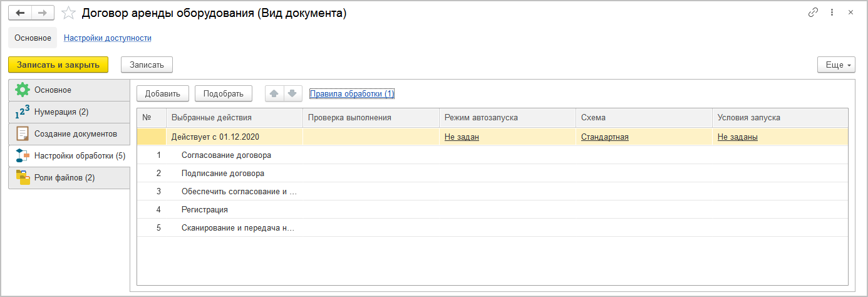Click the Добавить button
This screenshot has height=297, width=868.
tap(163, 94)
